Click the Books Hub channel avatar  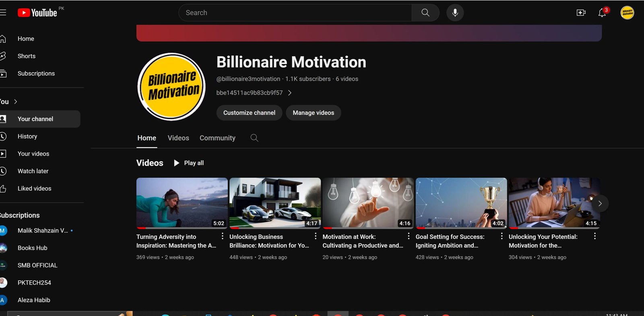tap(3, 248)
